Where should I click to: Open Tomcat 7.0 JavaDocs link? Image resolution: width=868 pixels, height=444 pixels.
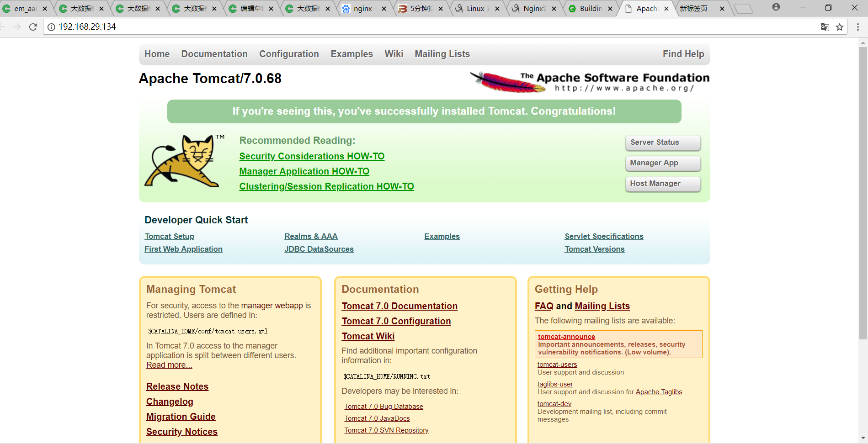377,418
